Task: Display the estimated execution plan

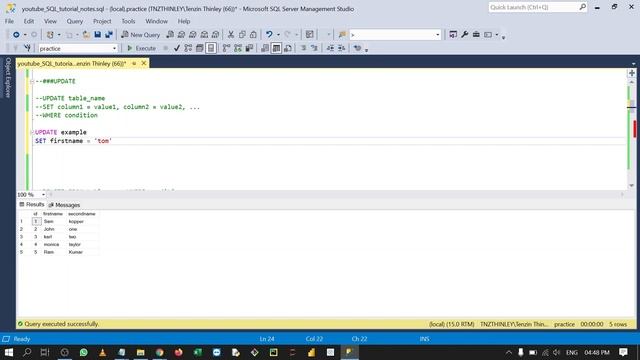Action: point(188,48)
